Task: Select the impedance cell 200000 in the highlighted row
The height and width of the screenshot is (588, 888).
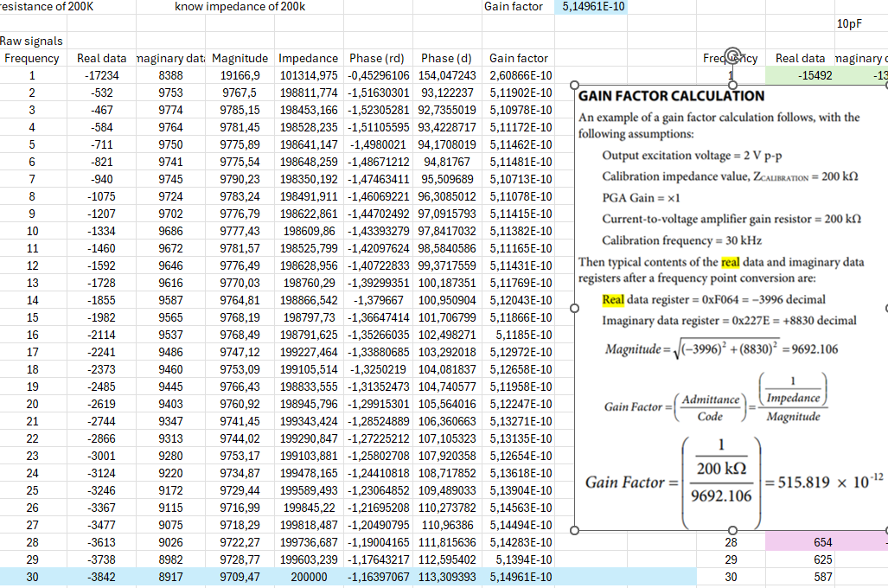Action: point(309,577)
